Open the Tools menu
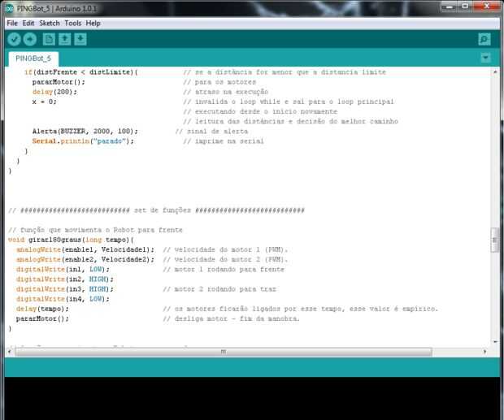Screen dimensions: 504x420 click(73, 23)
